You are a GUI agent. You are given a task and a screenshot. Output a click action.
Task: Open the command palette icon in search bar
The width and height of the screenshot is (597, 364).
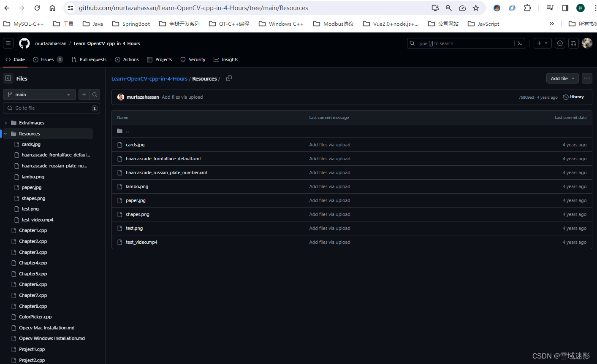coord(520,43)
